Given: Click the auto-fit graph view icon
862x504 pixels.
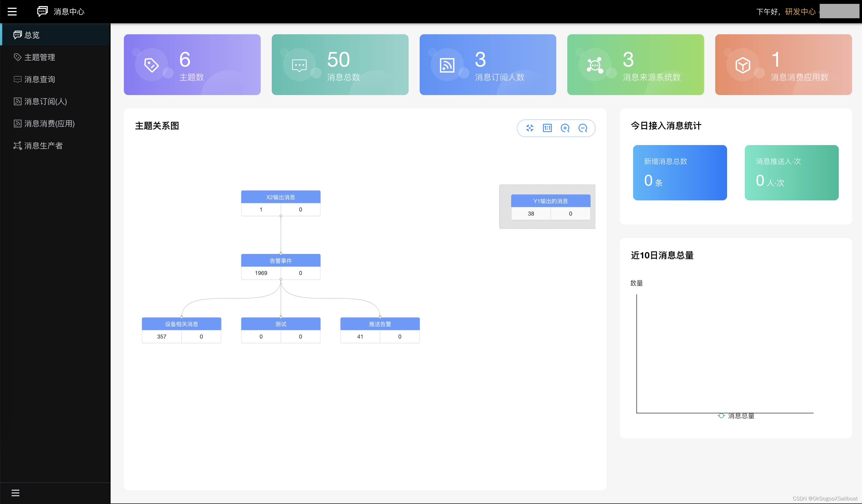Looking at the screenshot, I should (x=529, y=128).
